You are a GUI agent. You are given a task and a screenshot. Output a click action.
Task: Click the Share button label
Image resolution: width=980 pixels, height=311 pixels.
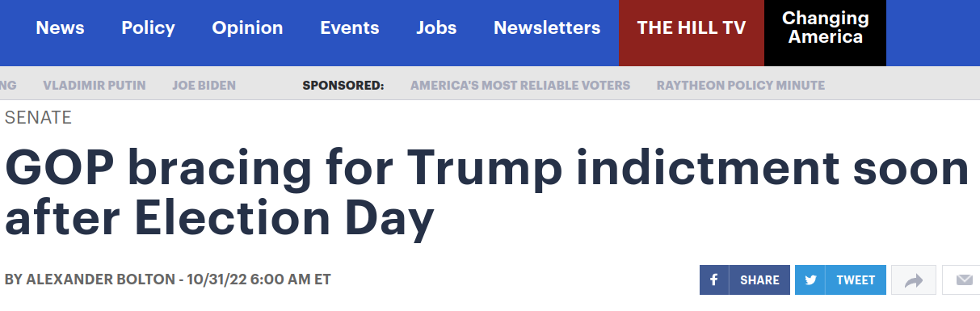759,280
